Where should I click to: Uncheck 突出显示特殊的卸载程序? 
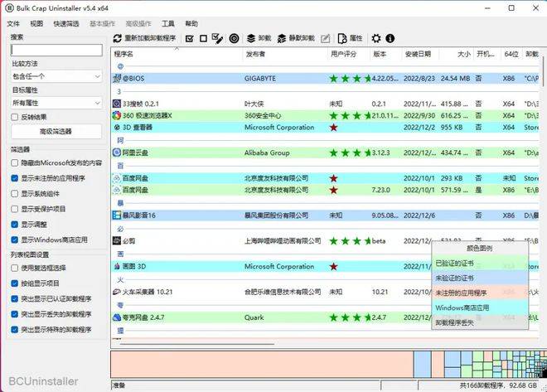click(14, 329)
